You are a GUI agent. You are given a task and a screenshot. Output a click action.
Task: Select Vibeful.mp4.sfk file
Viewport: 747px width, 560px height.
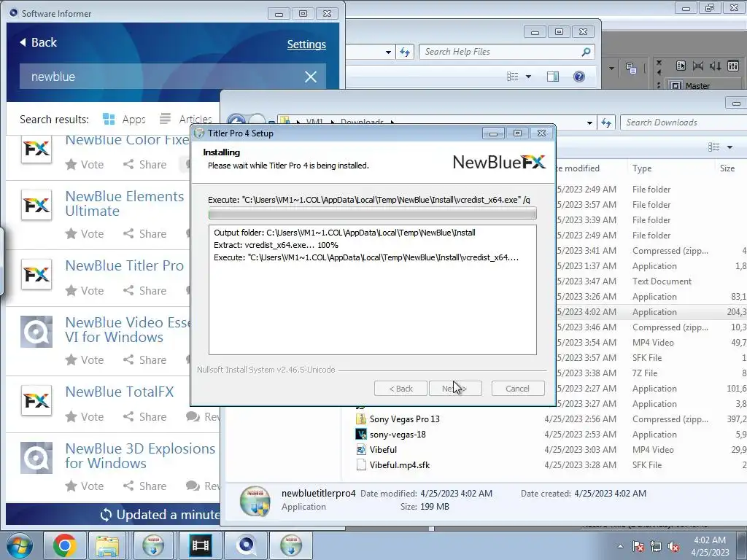pos(399,464)
